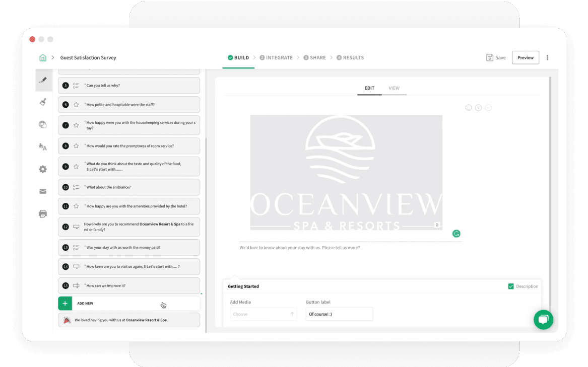Switch to the VIEW tab
This screenshot has width=588, height=367.
(x=395, y=88)
